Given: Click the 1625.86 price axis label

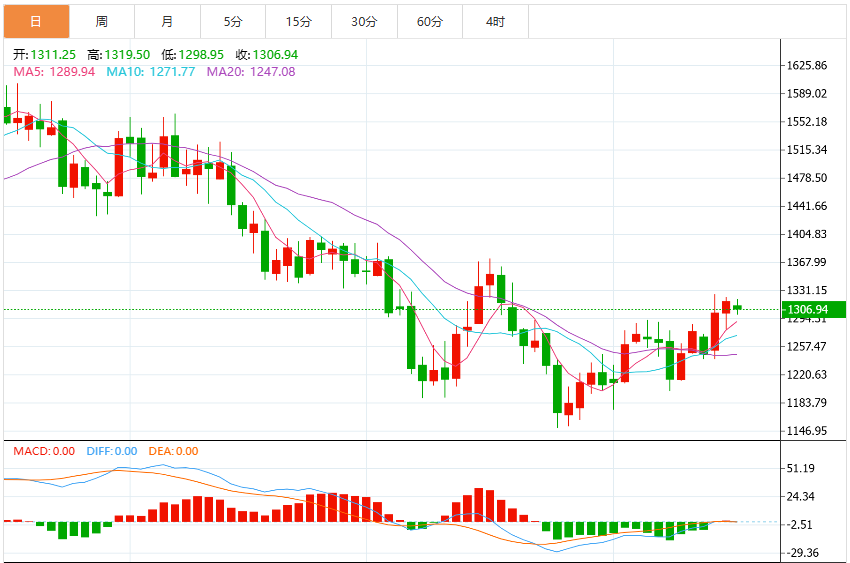Looking at the screenshot, I should point(807,66).
